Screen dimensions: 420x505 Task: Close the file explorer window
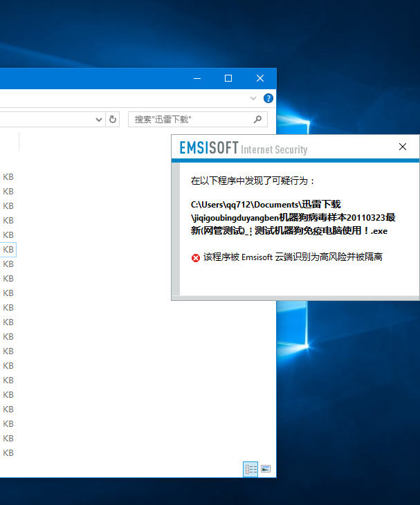(x=260, y=78)
